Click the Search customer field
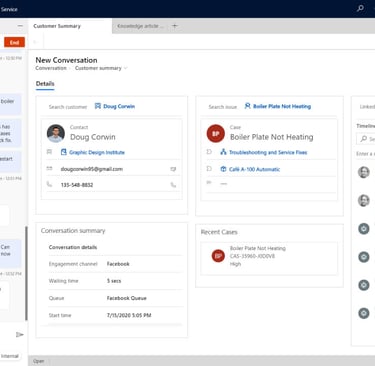375x366 pixels. click(x=68, y=107)
